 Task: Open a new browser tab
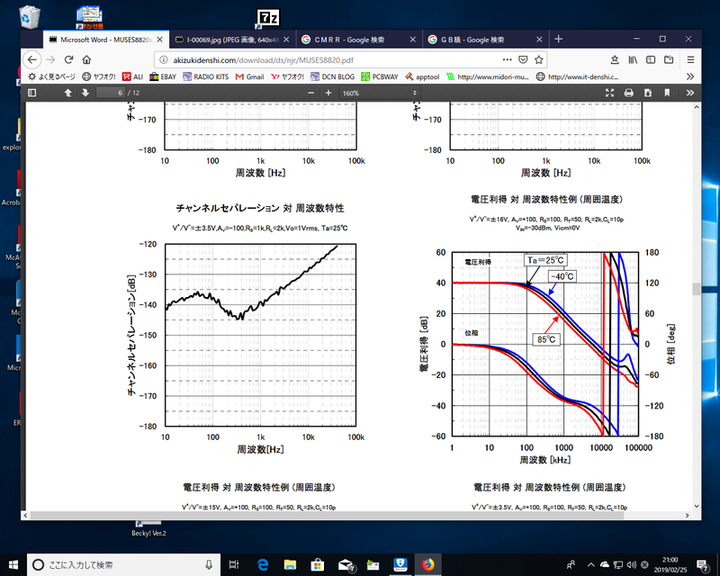pos(558,39)
